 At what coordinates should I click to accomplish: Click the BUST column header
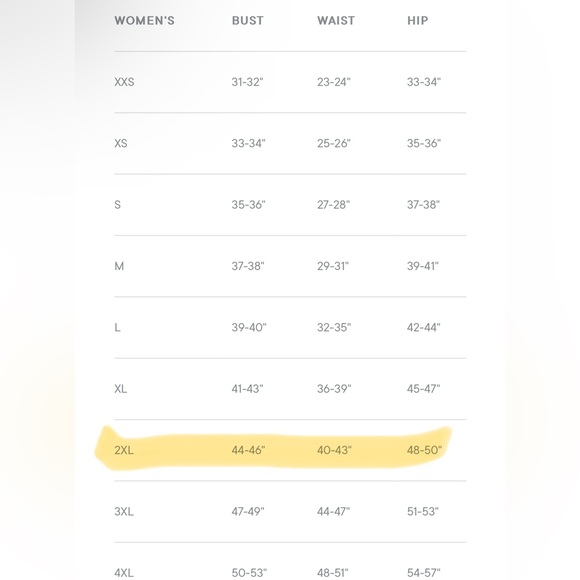tap(248, 21)
